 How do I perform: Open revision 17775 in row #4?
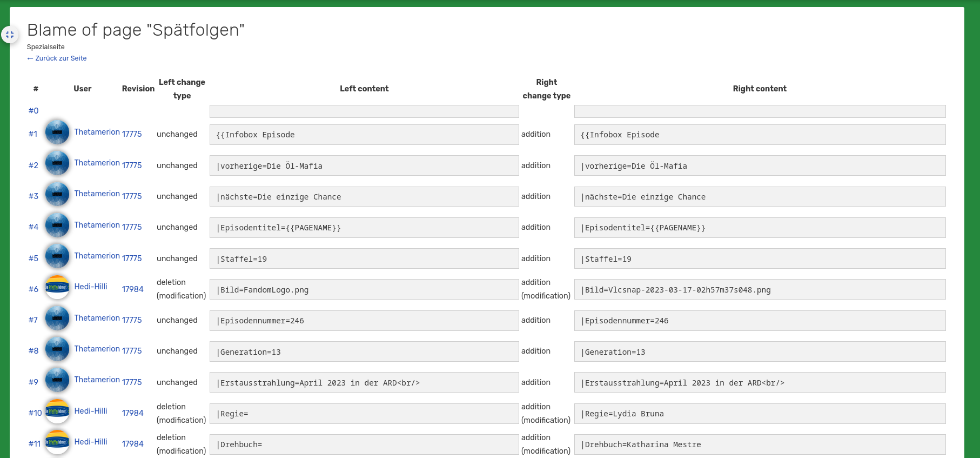pos(132,227)
